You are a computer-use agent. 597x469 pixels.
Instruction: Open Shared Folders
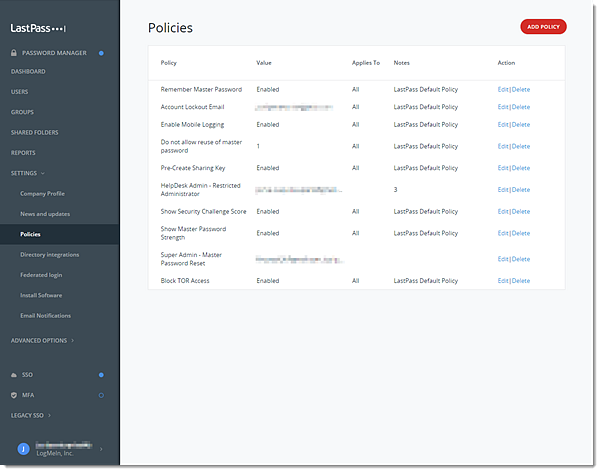(x=35, y=132)
